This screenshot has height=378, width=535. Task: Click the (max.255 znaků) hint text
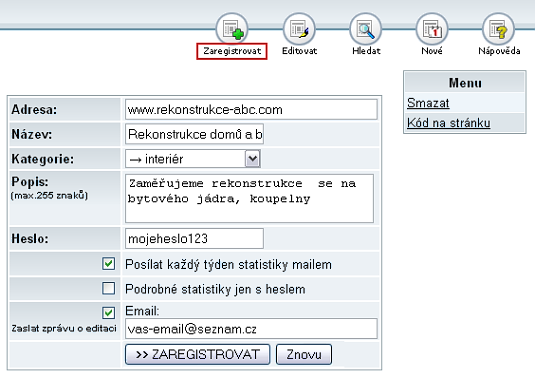49,196
